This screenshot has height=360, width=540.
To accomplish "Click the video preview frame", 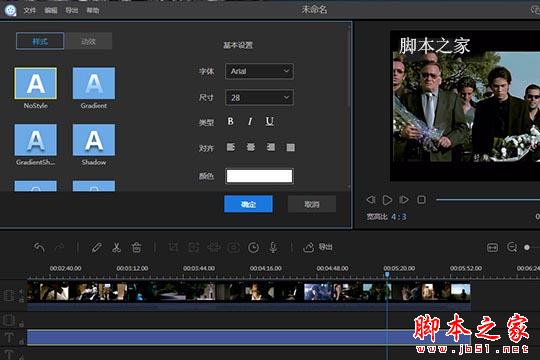I will (465, 106).
